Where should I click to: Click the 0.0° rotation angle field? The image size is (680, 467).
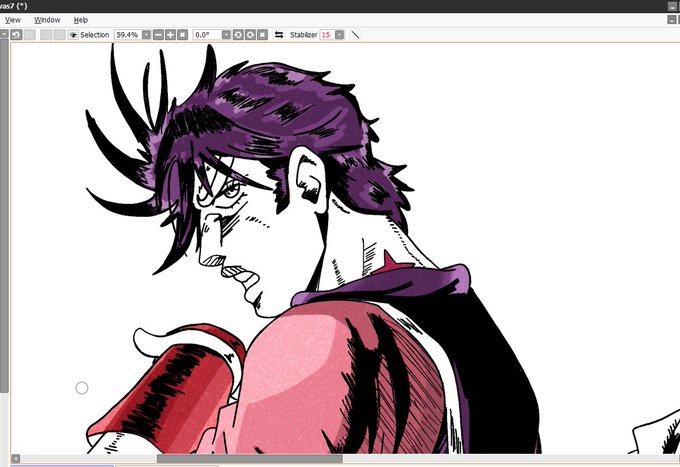click(x=207, y=35)
